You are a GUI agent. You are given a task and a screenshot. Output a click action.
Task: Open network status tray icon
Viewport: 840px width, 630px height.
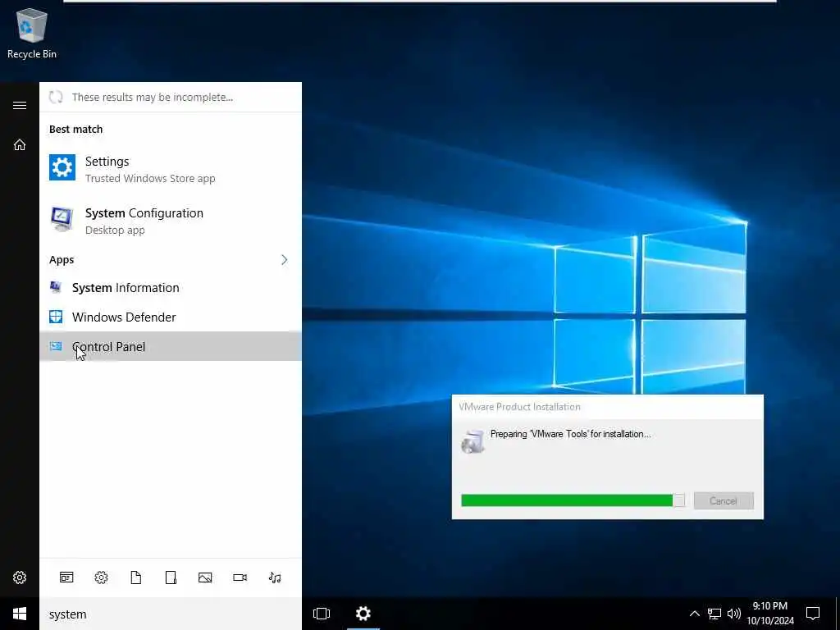714,614
